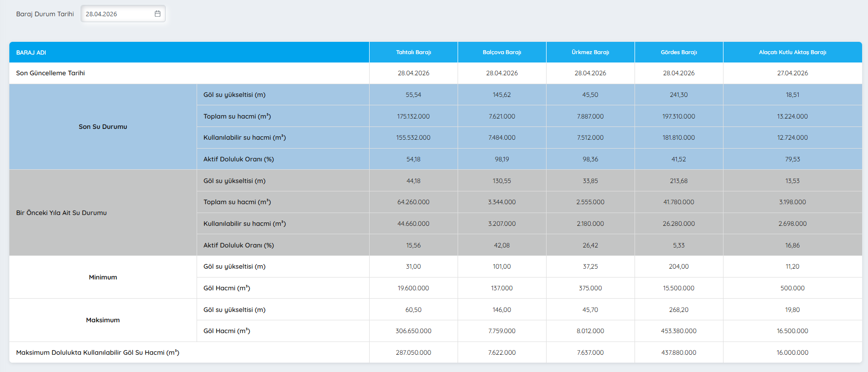
Task: Select the Son Su Durumu row group
Action: click(x=103, y=127)
